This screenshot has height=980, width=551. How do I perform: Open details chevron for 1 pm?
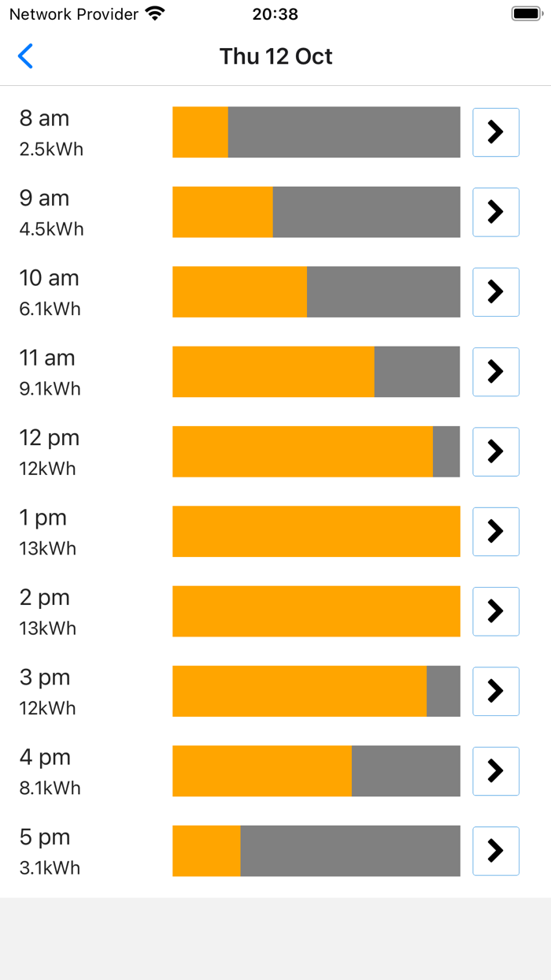coord(495,532)
